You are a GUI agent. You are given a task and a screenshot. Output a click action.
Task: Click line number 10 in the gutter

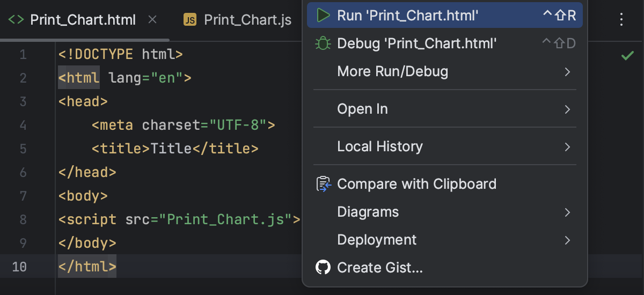[x=19, y=267]
